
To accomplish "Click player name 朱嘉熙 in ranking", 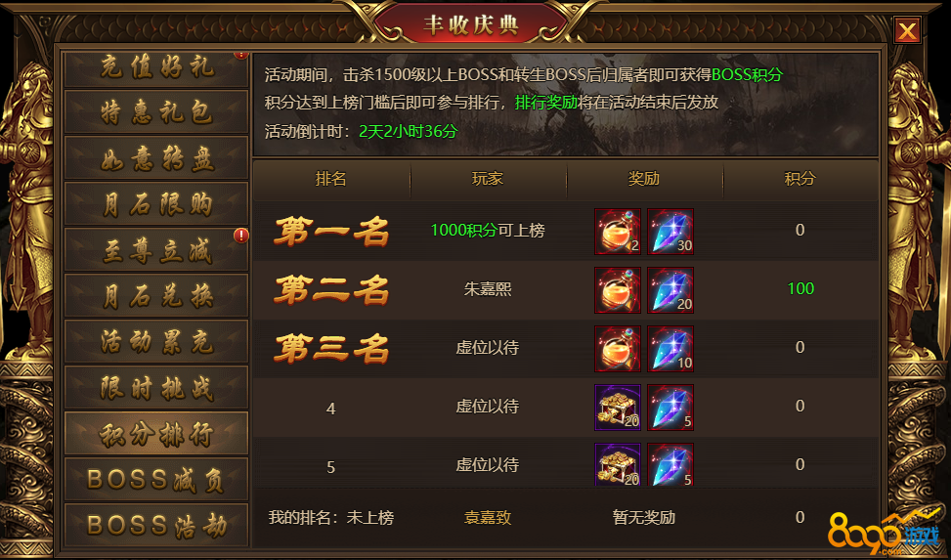I will point(488,289).
